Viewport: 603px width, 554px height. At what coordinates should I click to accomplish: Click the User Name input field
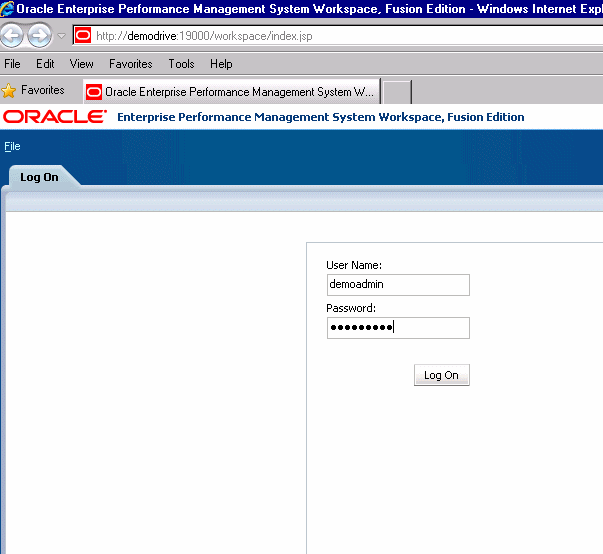[x=398, y=285]
